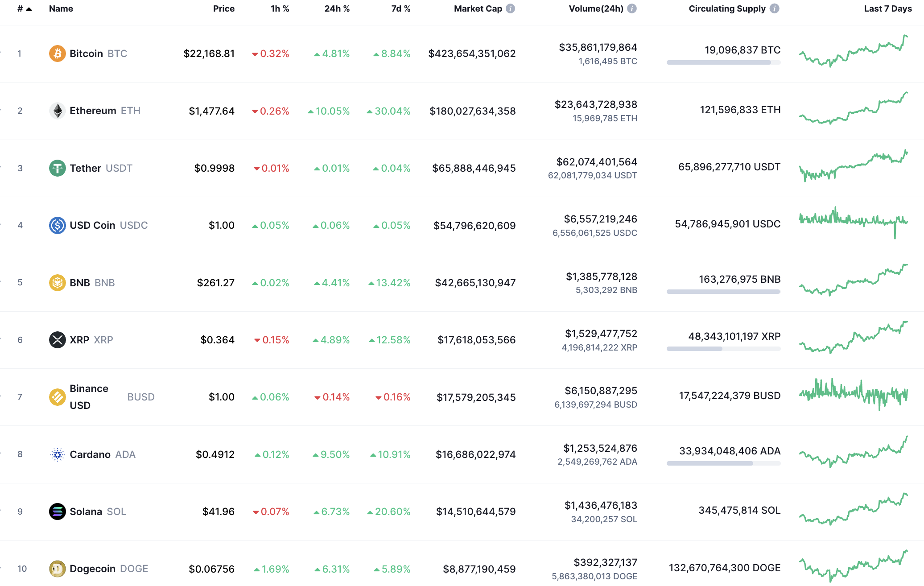Click the Ethereum ETH logo
924x586 pixels.
coord(58,111)
